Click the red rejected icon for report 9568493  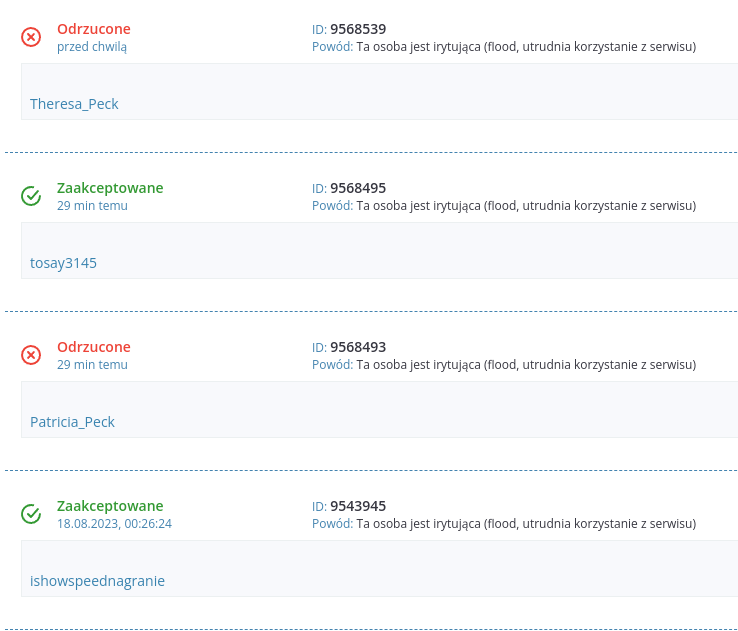pyautogui.click(x=31, y=355)
